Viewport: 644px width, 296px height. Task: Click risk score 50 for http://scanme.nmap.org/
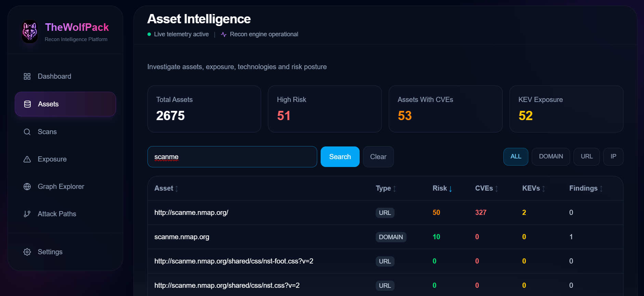pyautogui.click(x=436, y=213)
